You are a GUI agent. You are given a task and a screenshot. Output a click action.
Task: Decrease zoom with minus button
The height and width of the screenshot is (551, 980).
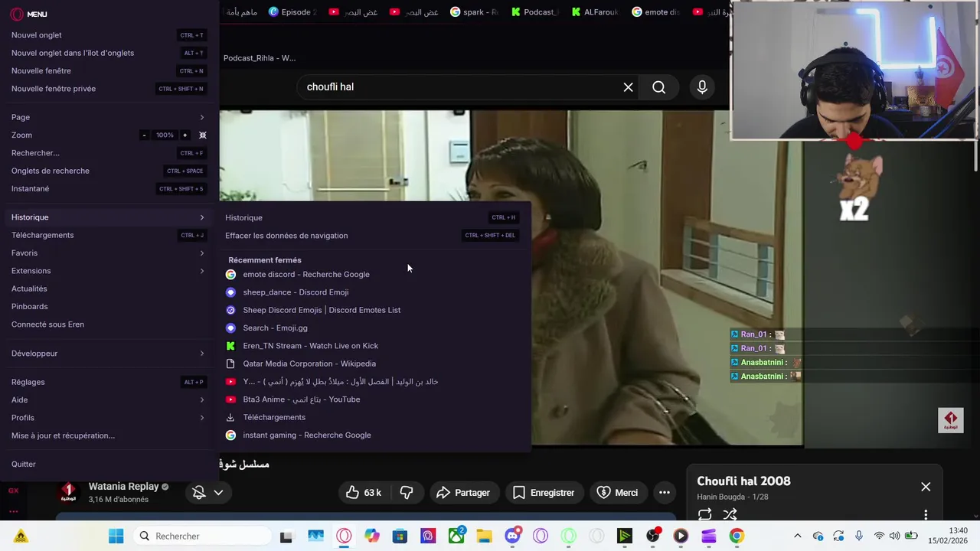(144, 135)
